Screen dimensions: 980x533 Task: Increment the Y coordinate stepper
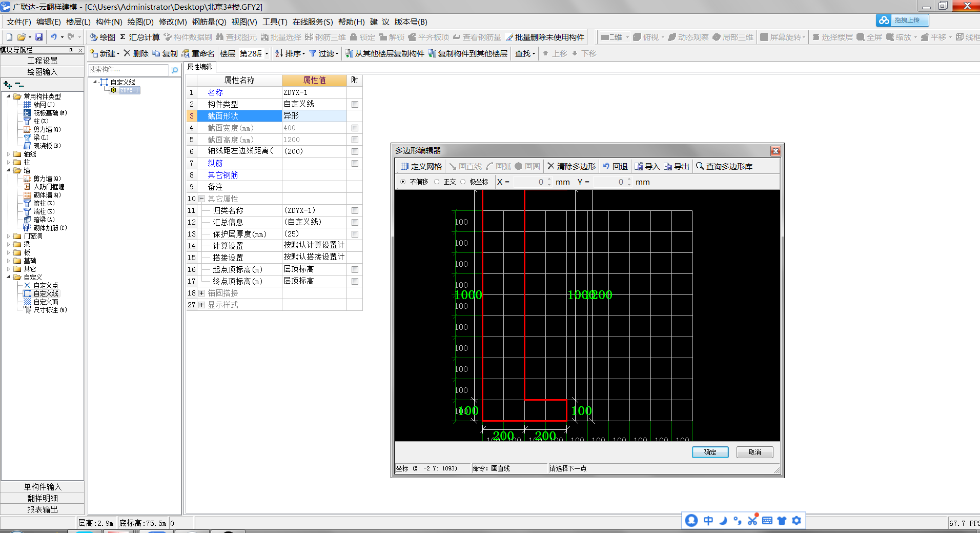[629, 180]
